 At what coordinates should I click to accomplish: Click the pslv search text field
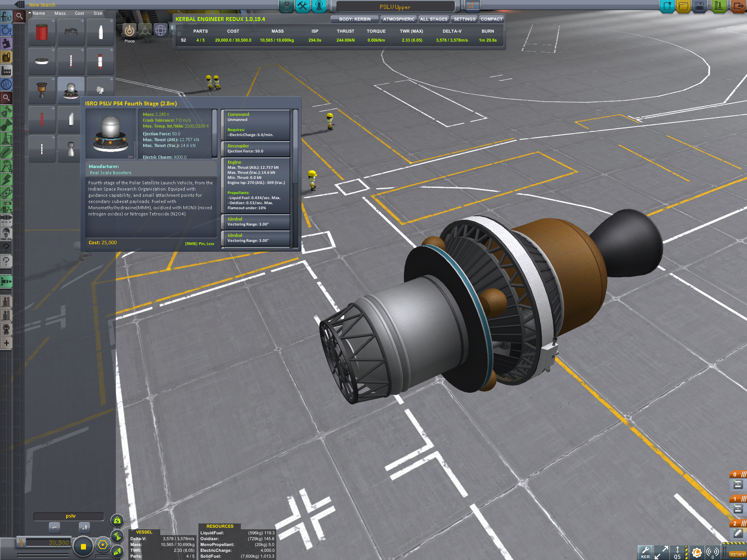click(69, 516)
